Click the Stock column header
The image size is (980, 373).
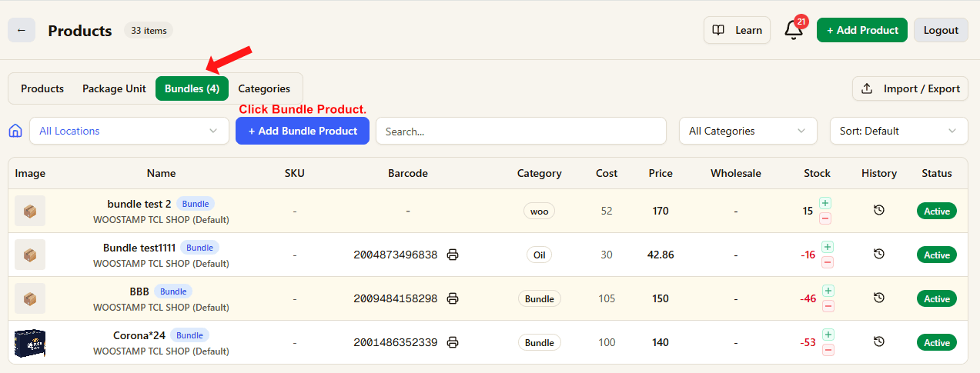click(x=817, y=173)
